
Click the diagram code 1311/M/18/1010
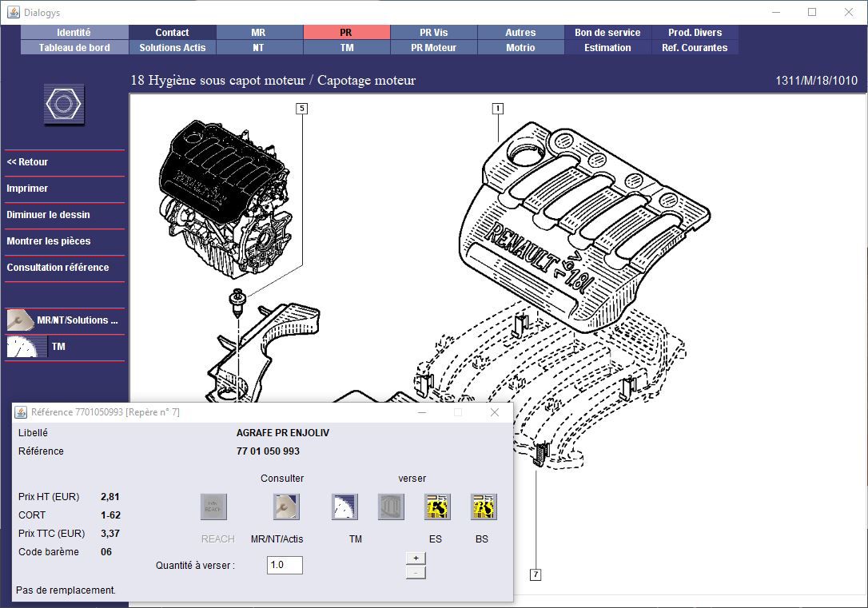click(x=816, y=81)
